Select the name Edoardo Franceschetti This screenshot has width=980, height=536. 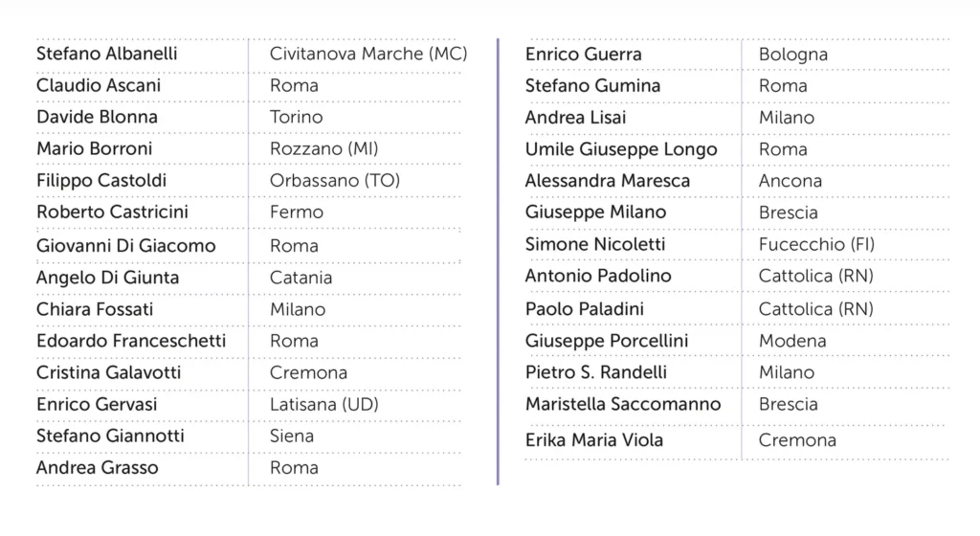131,341
